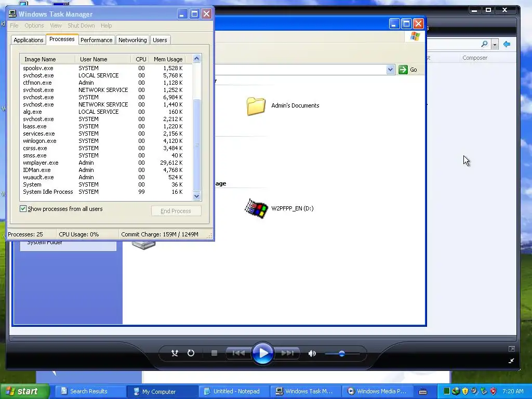532x399 pixels.
Task: Toggle shuffle in Windows Media Player
Action: (x=175, y=353)
